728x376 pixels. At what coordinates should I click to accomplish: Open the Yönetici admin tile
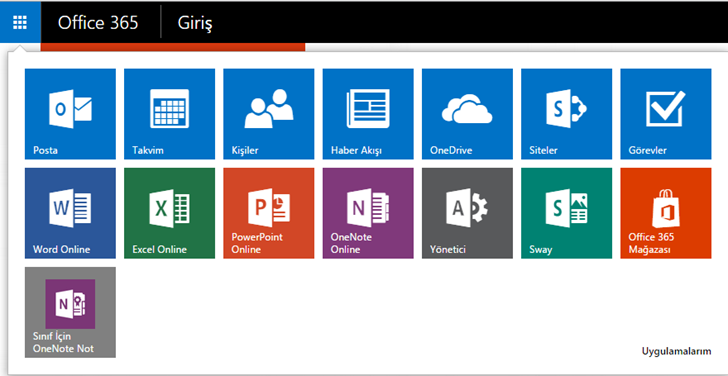click(468, 213)
